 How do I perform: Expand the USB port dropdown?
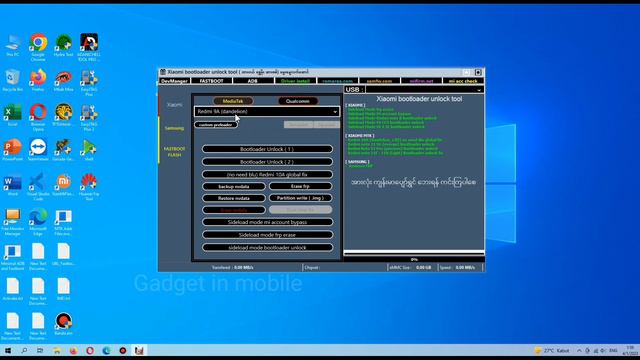tap(424, 90)
